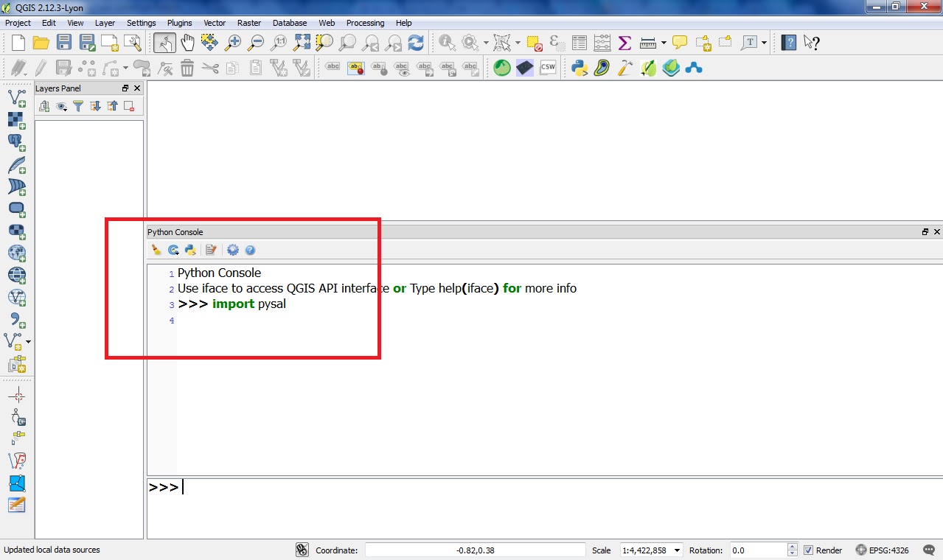Save the project with the floppy disk icon
943x560 pixels.
pos(64,43)
